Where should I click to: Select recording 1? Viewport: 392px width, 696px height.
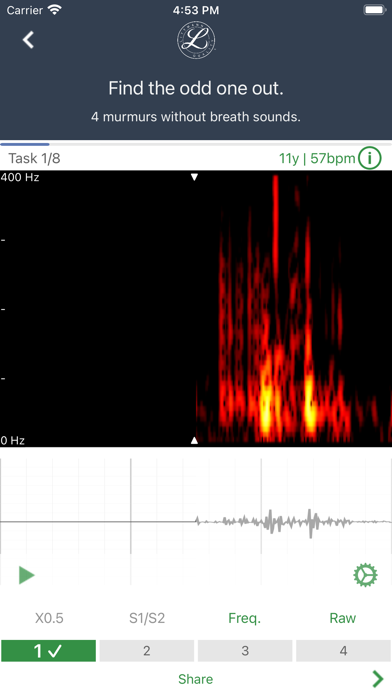[x=48, y=651]
